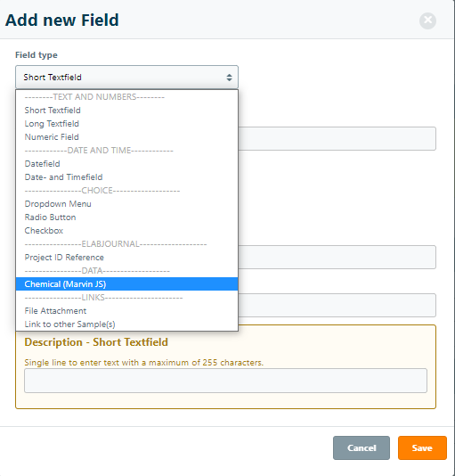
Task: Collapse the Field type dropdown arrows
Action: coord(230,78)
